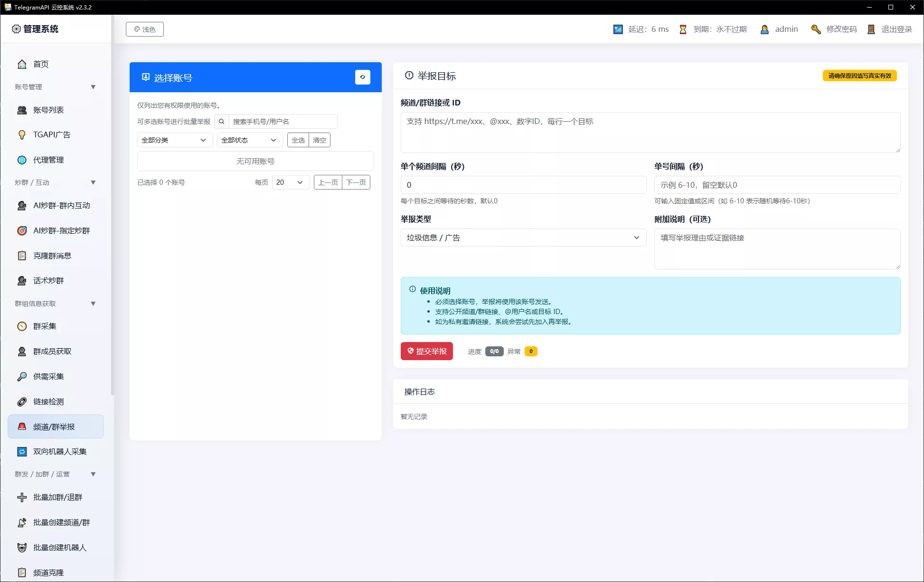Click the door icon for 退出登录
The image size is (924, 582).
click(x=871, y=29)
